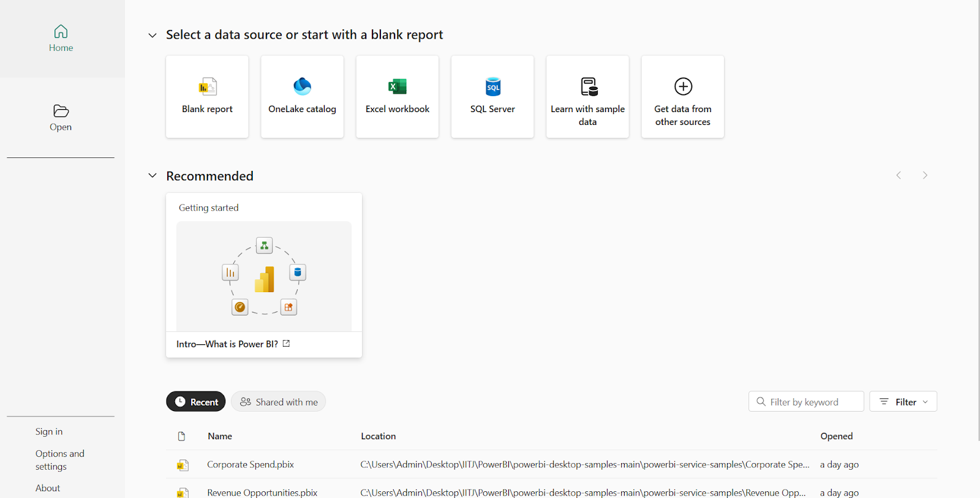Open Learn with sample data card
Image resolution: width=980 pixels, height=498 pixels.
(x=587, y=97)
